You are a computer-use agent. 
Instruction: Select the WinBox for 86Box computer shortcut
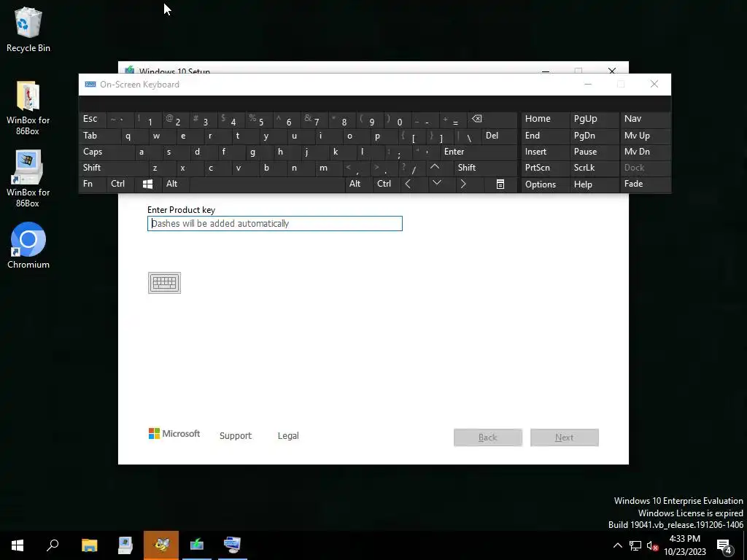[28, 179]
